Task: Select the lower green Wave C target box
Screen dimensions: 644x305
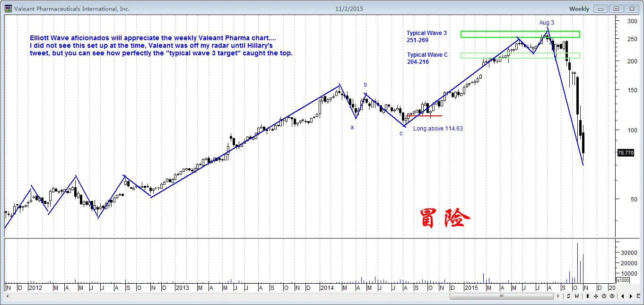Action: [520, 55]
